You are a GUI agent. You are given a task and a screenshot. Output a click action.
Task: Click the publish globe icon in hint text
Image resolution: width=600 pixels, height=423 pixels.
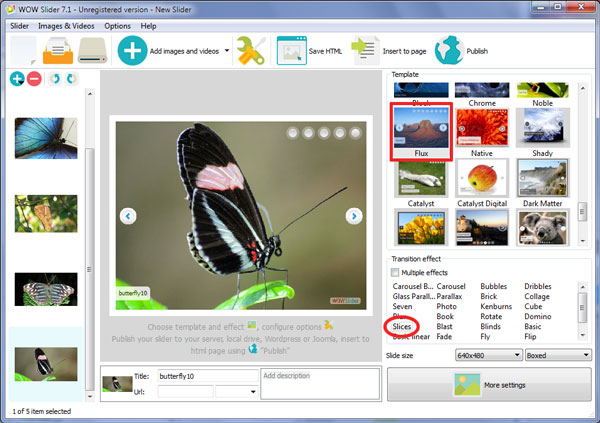point(253,348)
